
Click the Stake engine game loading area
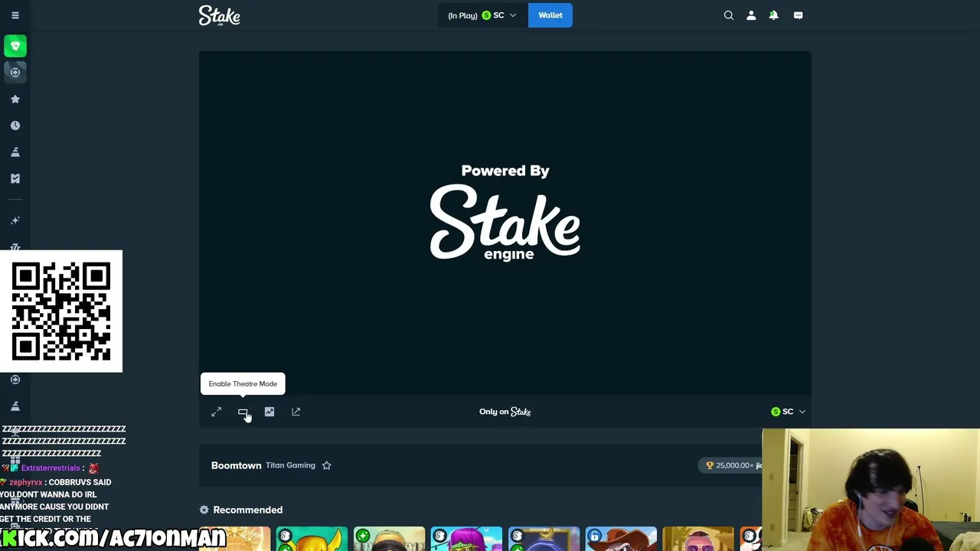505,223
